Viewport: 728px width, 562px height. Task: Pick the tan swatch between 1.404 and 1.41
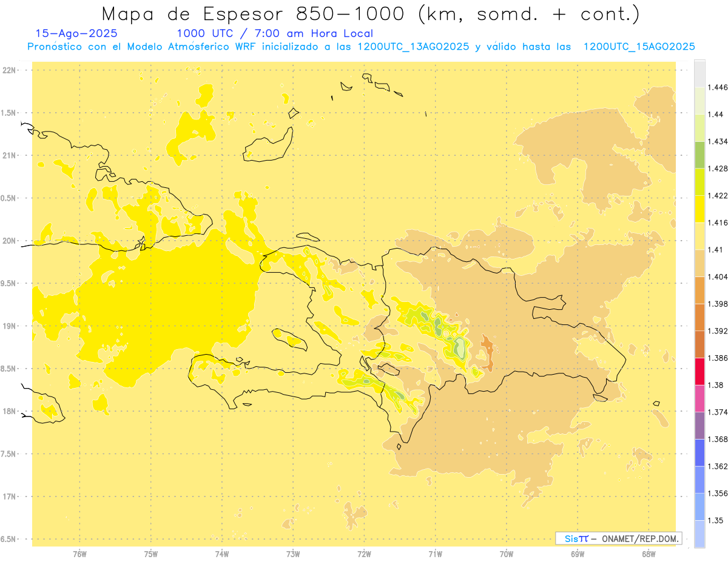pyautogui.click(x=699, y=263)
